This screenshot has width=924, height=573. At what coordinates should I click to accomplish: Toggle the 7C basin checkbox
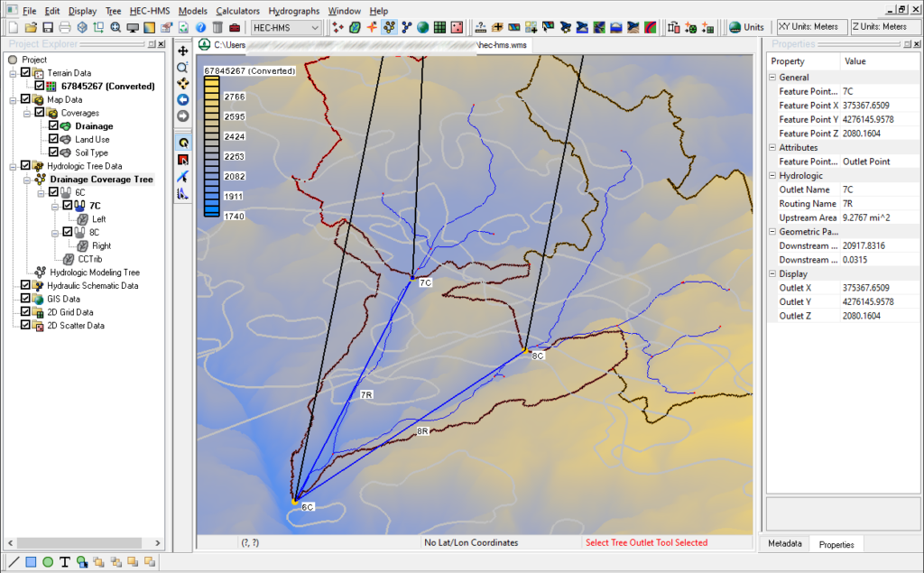[x=68, y=205]
